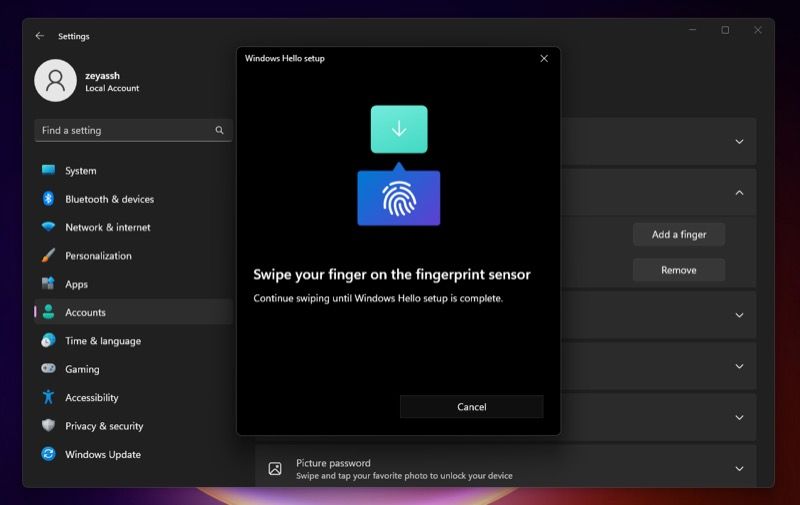Click the search magnifier icon
The height and width of the screenshot is (505, 800).
219,131
